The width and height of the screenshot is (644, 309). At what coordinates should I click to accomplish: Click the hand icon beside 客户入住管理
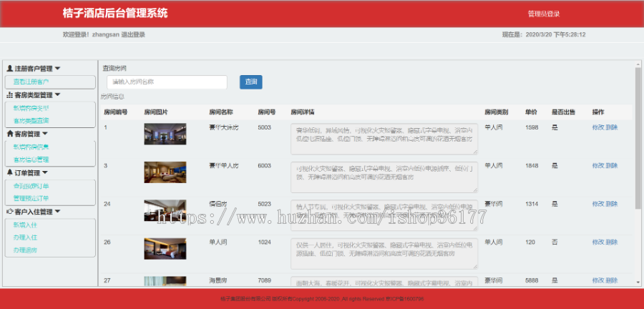coord(10,212)
